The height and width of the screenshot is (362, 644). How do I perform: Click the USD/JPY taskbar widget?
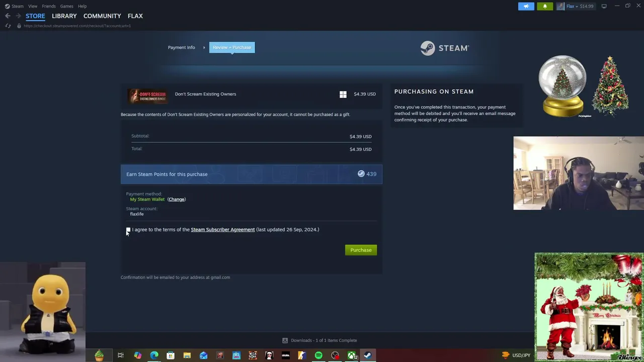tap(516, 355)
